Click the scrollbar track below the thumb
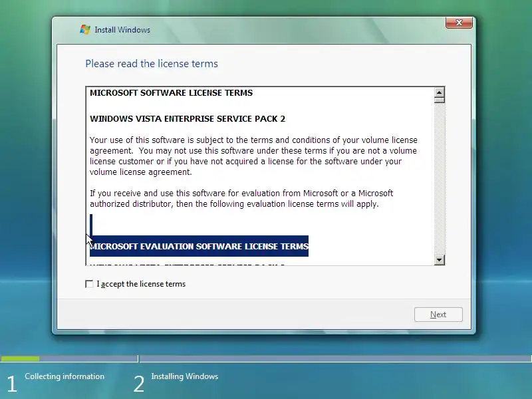532x399 pixels. (x=440, y=179)
